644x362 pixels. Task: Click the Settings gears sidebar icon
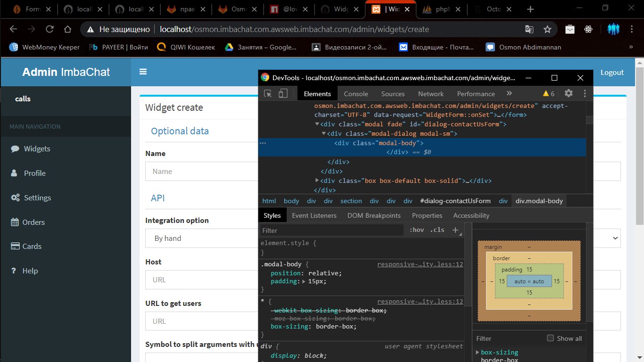click(15, 197)
